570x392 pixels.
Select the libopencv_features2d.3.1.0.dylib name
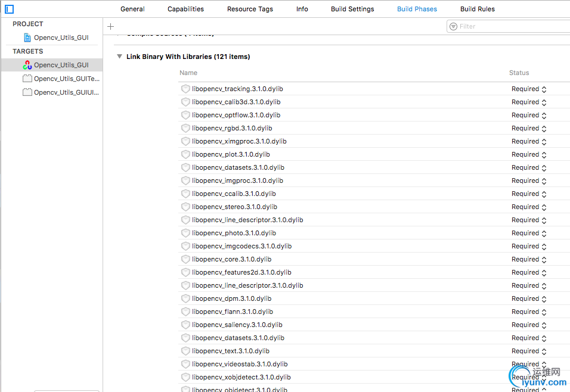[x=241, y=272]
